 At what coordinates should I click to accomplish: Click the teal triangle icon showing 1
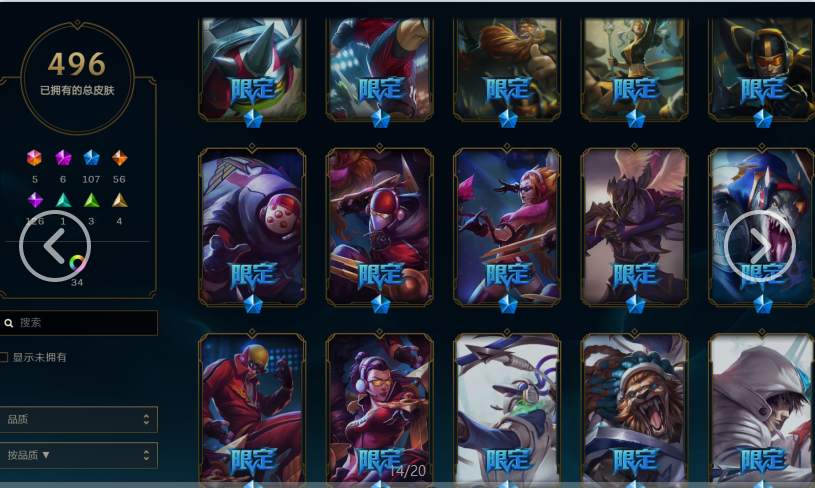(63, 200)
